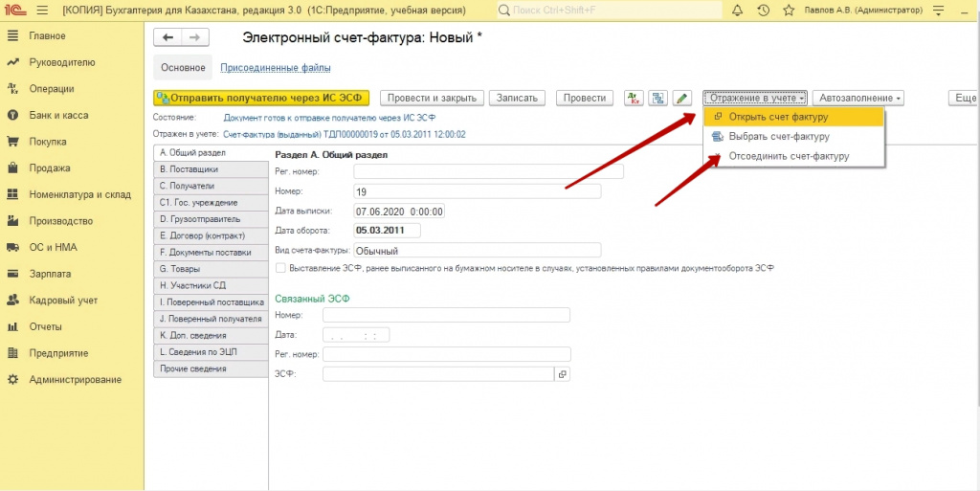980x491 pixels.
Task: Expand Автозаполнение dropdown
Action: 858,98
